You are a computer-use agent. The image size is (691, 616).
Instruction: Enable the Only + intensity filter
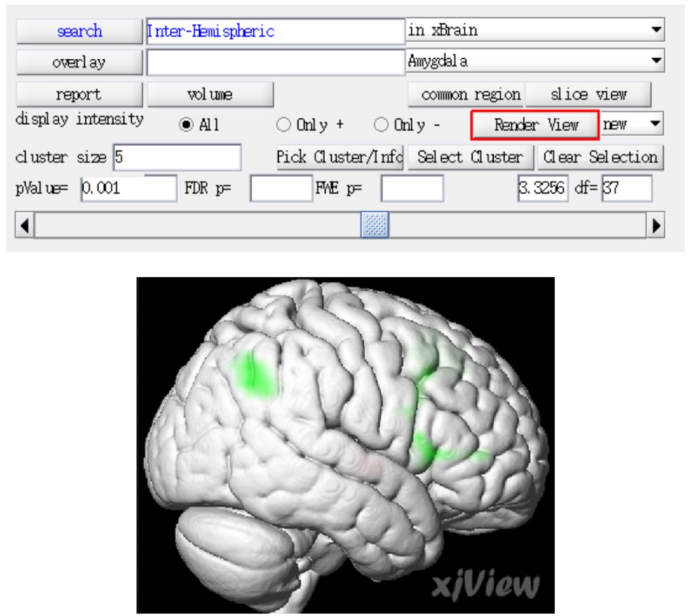tap(284, 124)
